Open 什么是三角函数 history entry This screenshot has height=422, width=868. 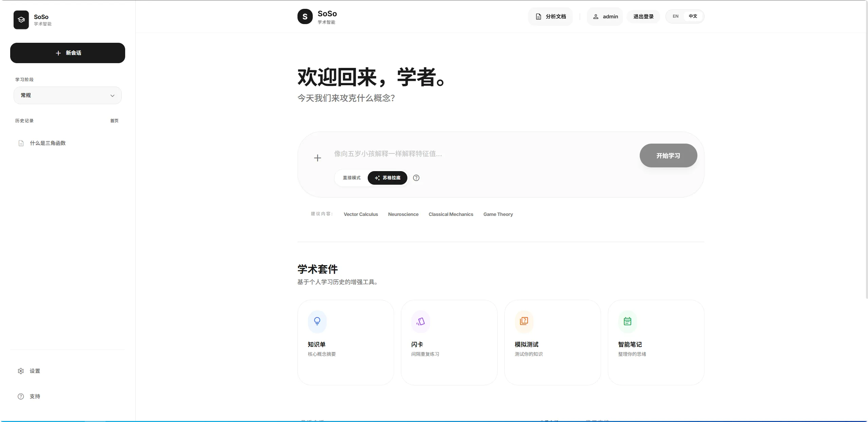[x=67, y=143]
